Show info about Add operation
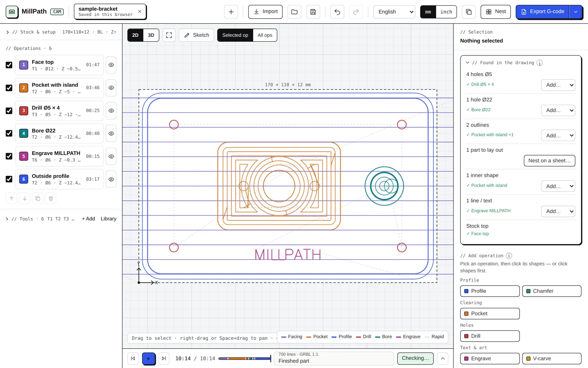The width and height of the screenshot is (588, 368). tap(509, 256)
